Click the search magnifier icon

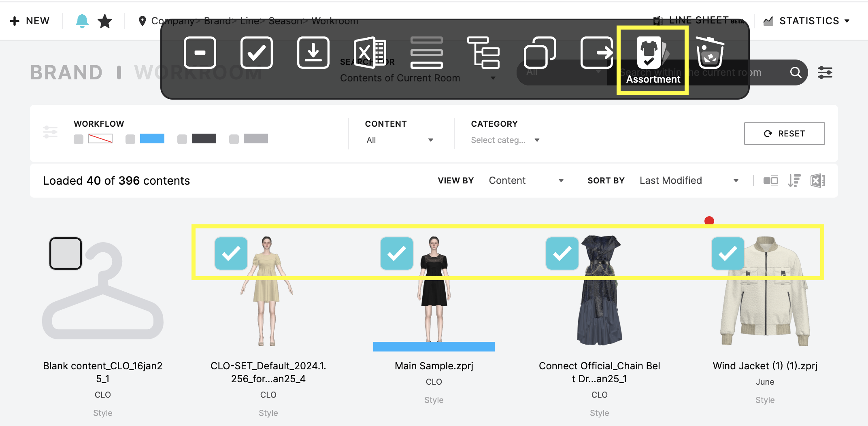pyautogui.click(x=796, y=72)
